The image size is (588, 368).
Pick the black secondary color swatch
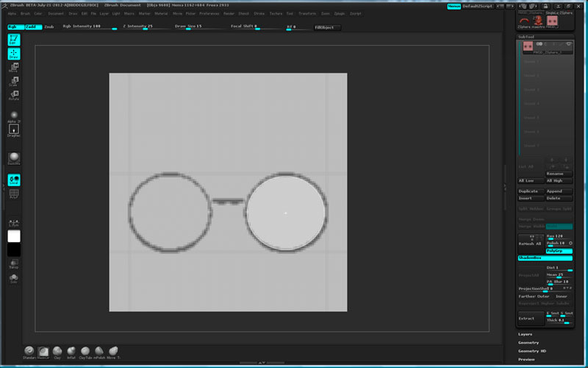click(x=14, y=250)
